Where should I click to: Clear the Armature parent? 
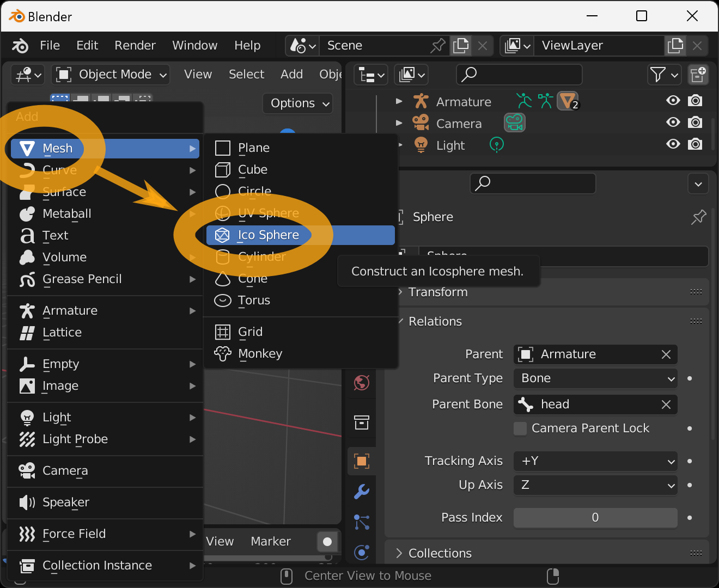pos(666,354)
